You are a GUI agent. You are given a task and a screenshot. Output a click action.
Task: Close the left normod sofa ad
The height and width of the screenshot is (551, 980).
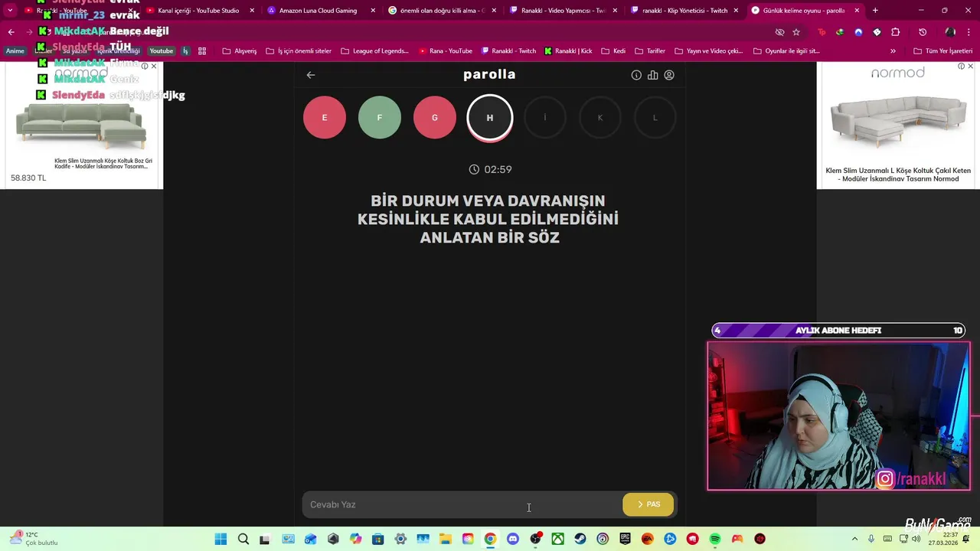tap(154, 67)
